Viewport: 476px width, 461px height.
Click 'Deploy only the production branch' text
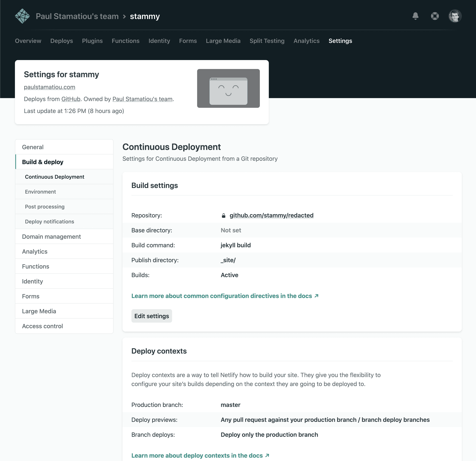(x=269, y=435)
